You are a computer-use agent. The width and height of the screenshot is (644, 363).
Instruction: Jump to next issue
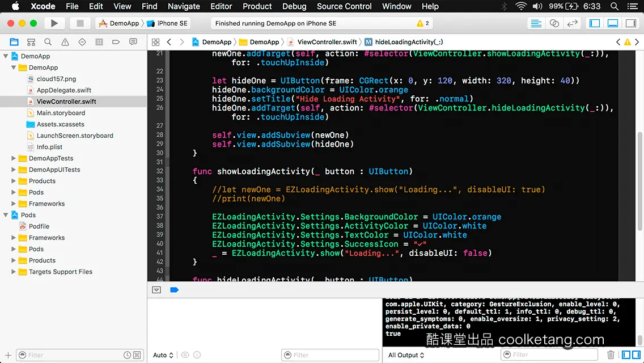coord(637,42)
